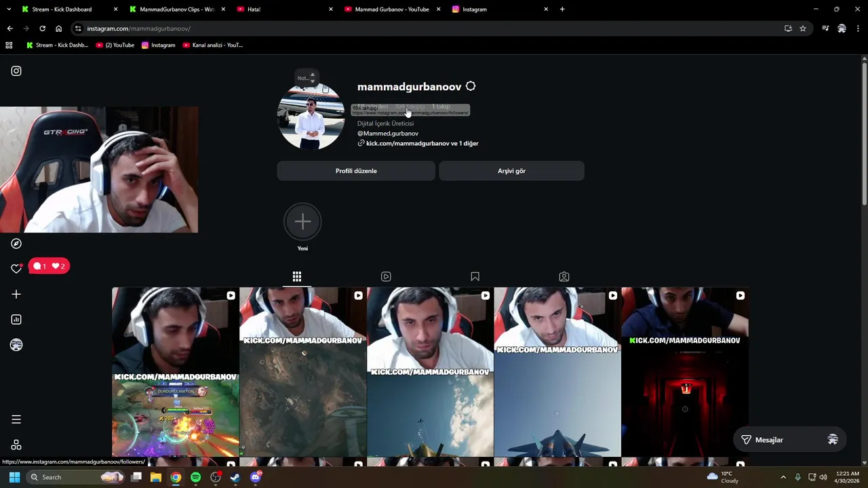Show hidden system tray icons chevron
Image resolution: width=868 pixels, height=488 pixels.
783,477
